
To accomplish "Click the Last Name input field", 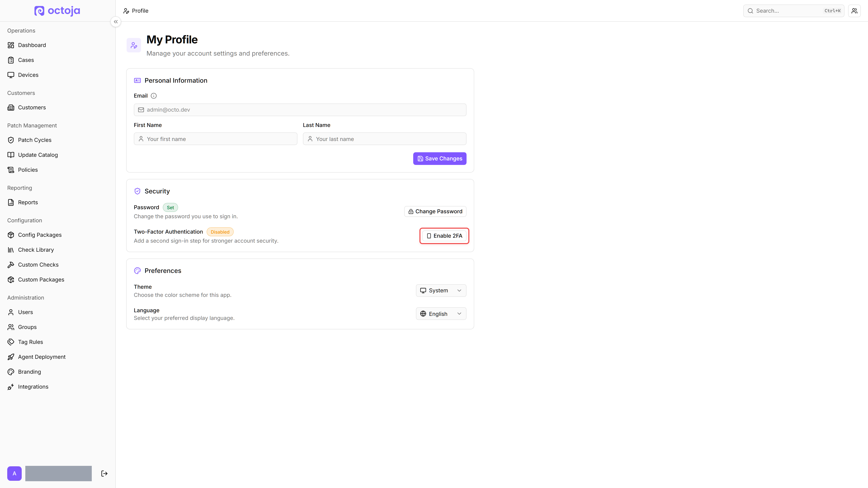I will pyautogui.click(x=384, y=139).
